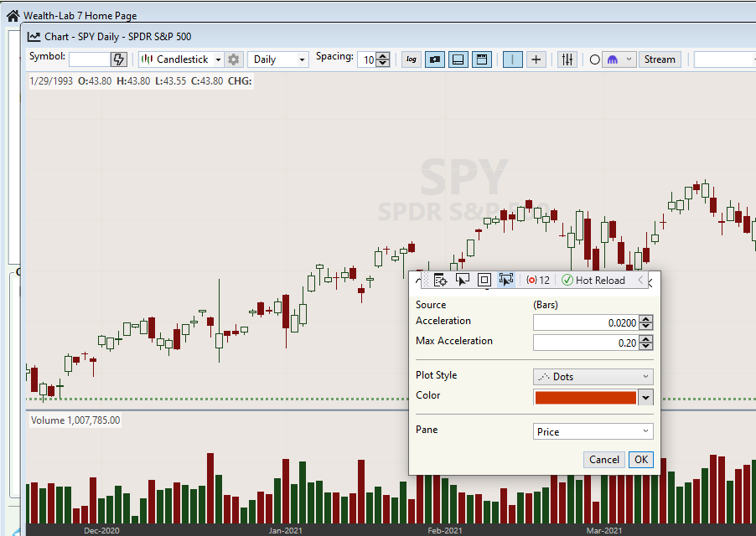Image resolution: width=756 pixels, height=536 pixels.
Task: Open the Live Visual Tree debug icon
Action: 440,280
